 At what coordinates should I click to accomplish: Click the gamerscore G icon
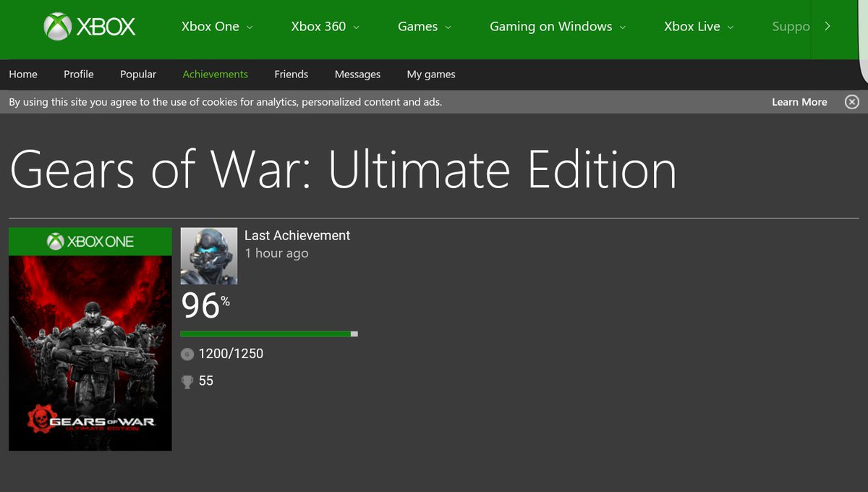tap(187, 354)
